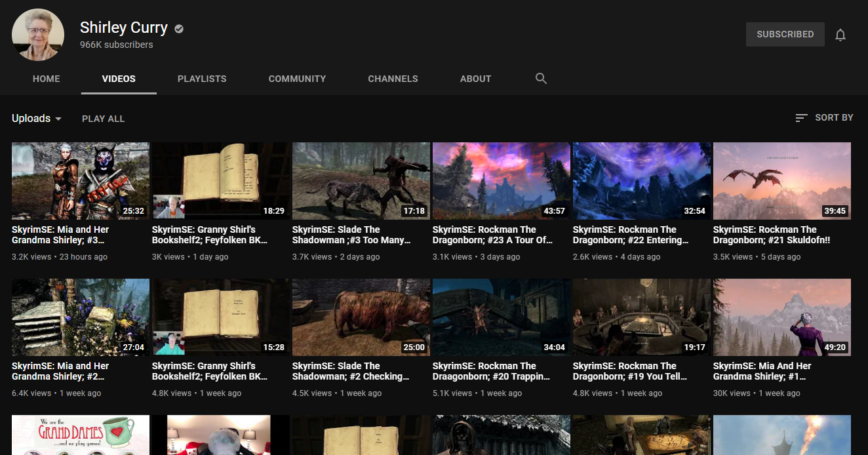The width and height of the screenshot is (868, 455).
Task: Switch to the ABOUT tab
Action: click(x=475, y=79)
